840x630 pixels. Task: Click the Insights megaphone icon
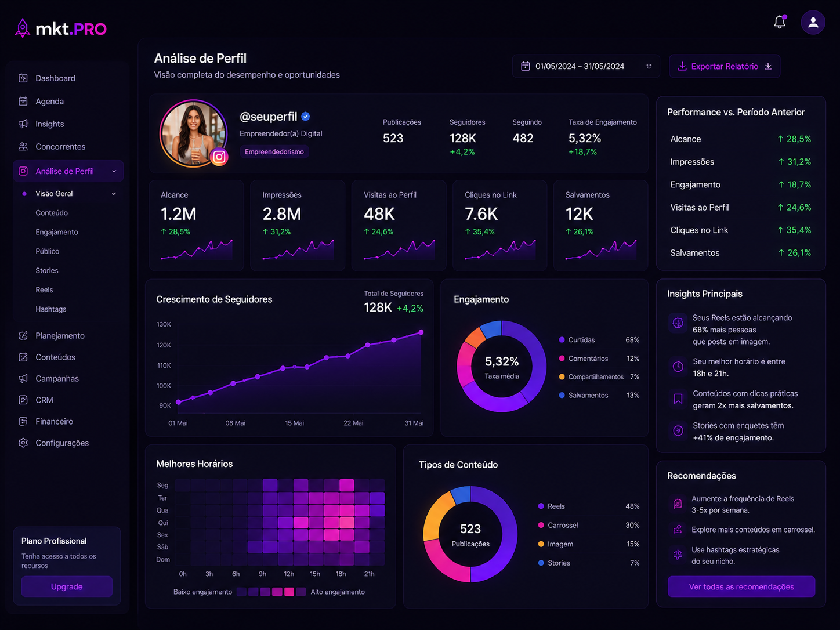(23, 124)
